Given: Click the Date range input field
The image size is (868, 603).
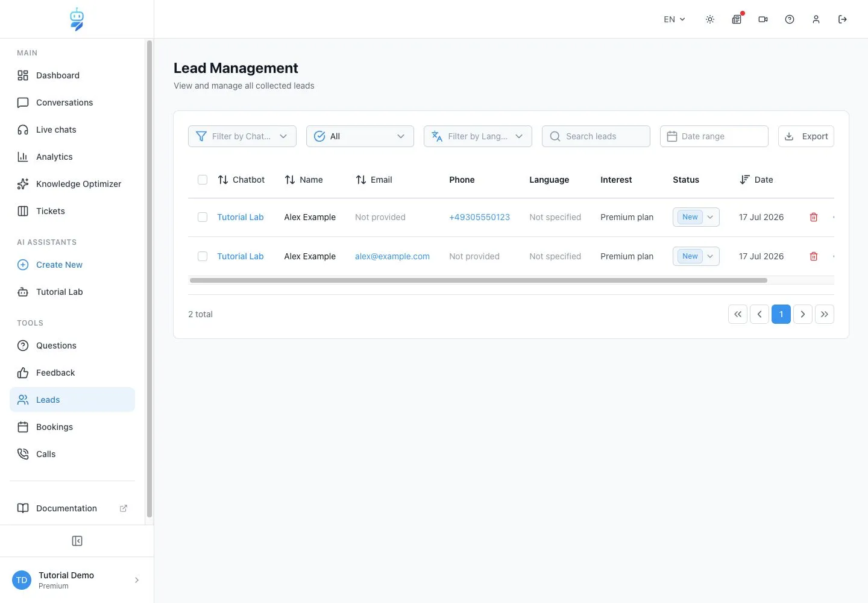Looking at the screenshot, I should 714,136.
